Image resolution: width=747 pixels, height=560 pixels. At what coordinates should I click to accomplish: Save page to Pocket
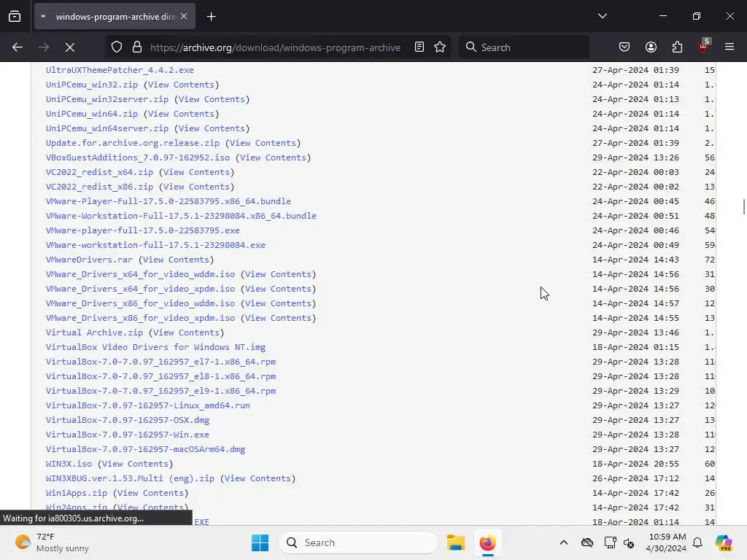pyautogui.click(x=624, y=47)
